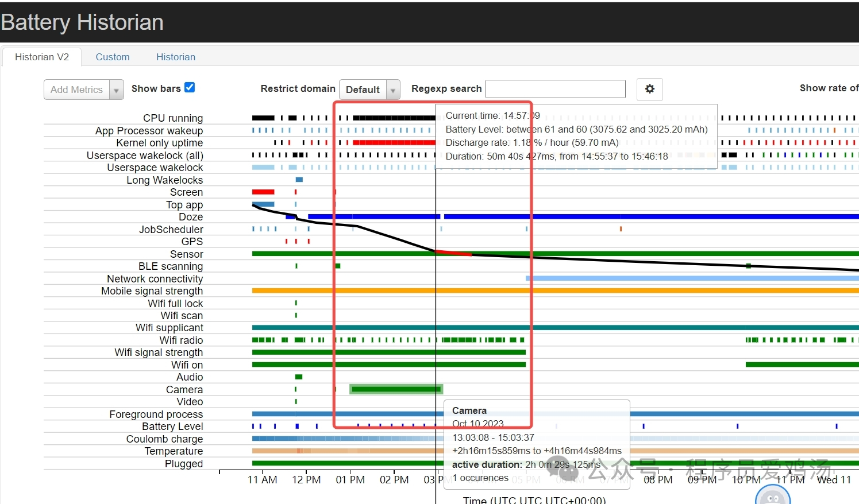Click the green BLE scanning block

point(338,266)
